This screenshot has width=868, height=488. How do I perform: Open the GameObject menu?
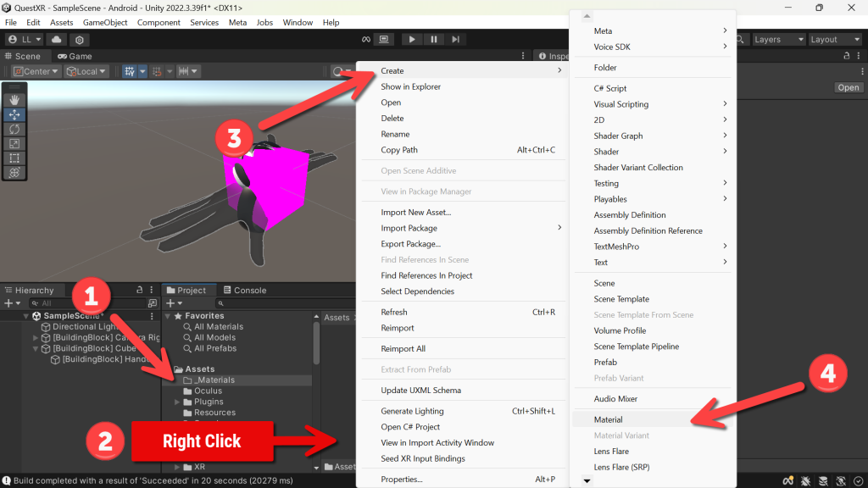point(105,23)
